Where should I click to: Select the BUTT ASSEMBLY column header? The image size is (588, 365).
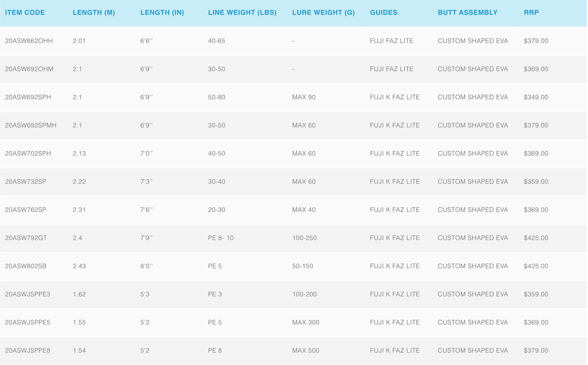[x=467, y=13]
